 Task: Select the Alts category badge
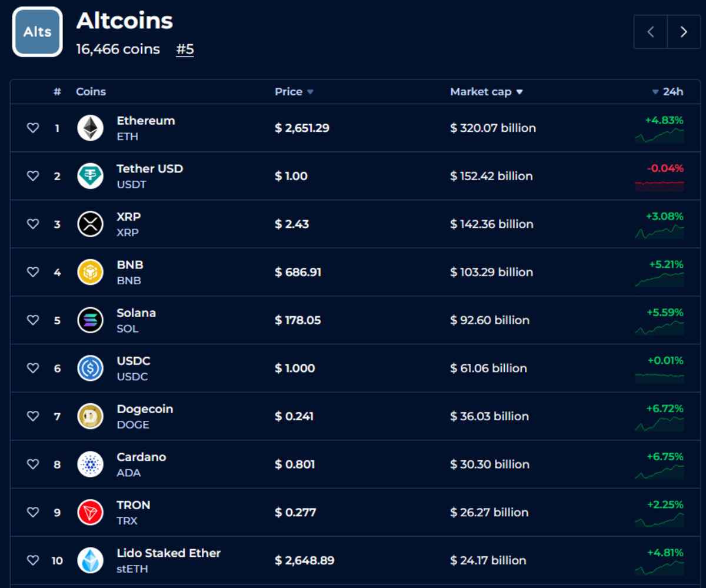click(36, 32)
